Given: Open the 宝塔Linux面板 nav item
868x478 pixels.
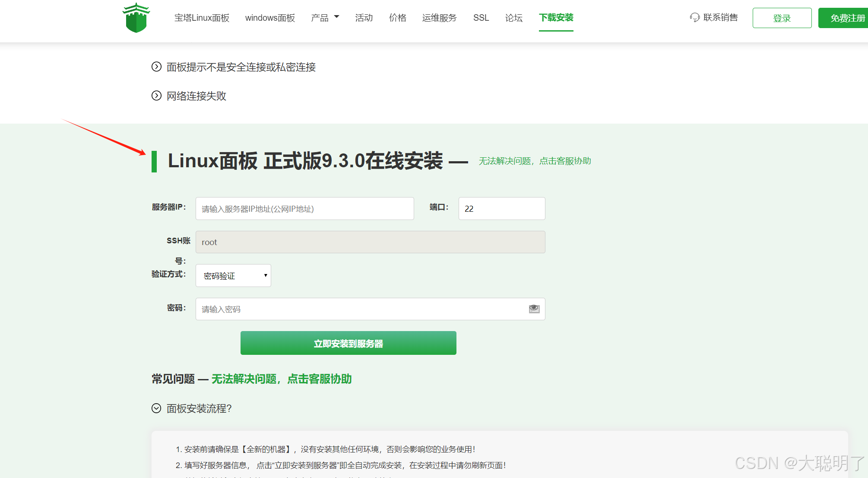Looking at the screenshot, I should (202, 18).
